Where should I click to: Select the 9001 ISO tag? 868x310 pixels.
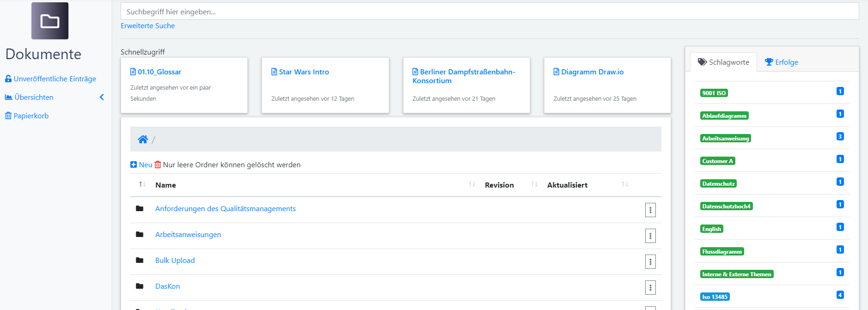tap(714, 93)
